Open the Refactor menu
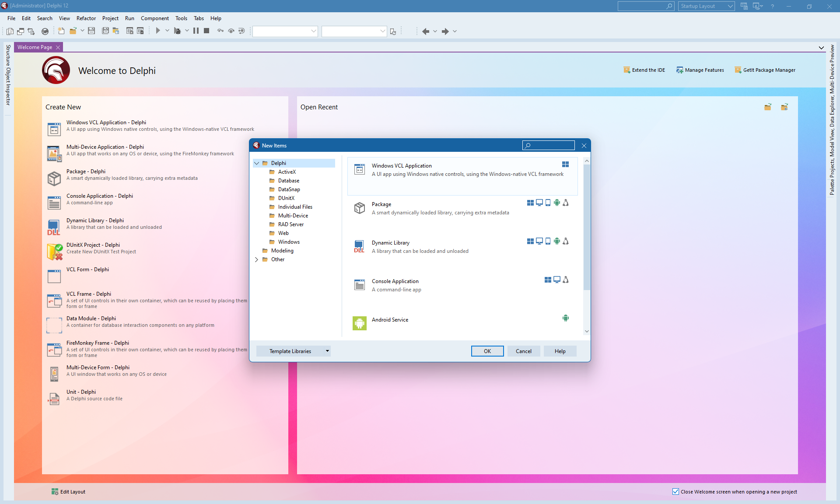Image resolution: width=840 pixels, height=504 pixels. [86, 18]
